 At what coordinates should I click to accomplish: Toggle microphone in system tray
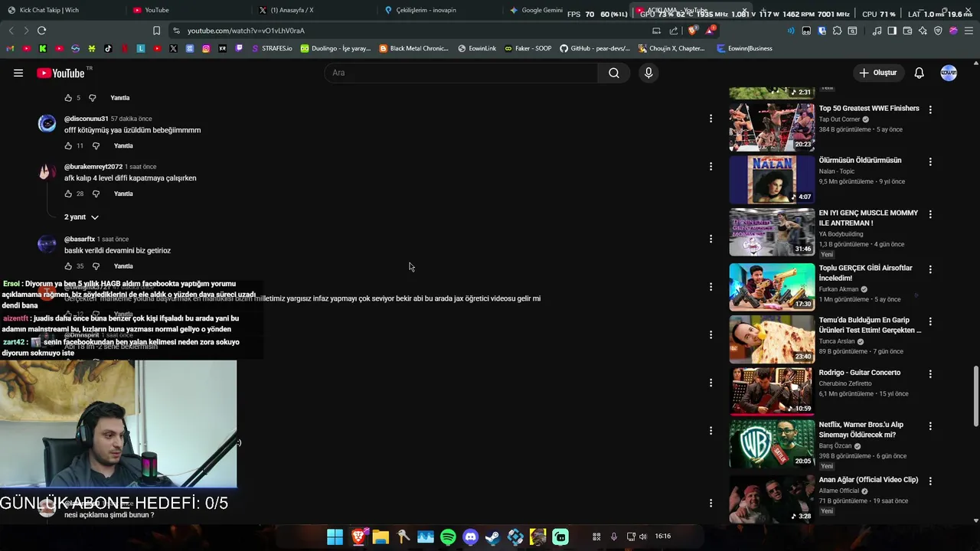614,536
